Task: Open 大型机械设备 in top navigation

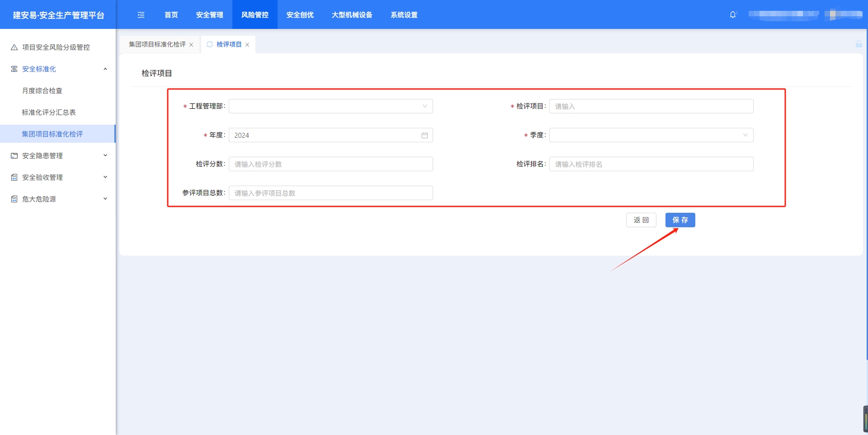Action: point(352,15)
